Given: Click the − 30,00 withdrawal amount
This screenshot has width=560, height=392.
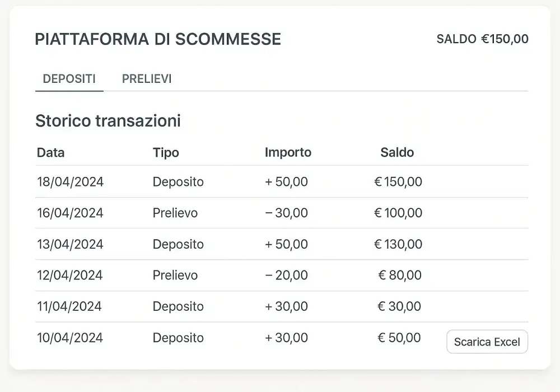Looking at the screenshot, I should [x=286, y=213].
